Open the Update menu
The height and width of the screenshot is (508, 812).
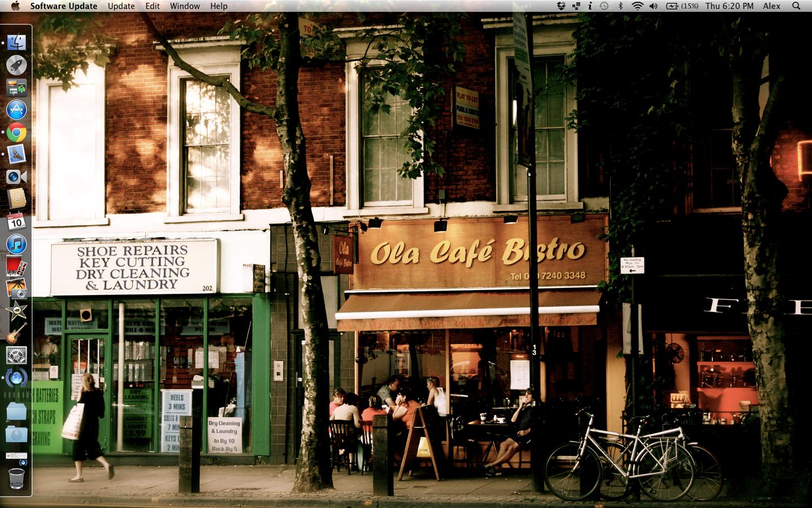[121, 6]
